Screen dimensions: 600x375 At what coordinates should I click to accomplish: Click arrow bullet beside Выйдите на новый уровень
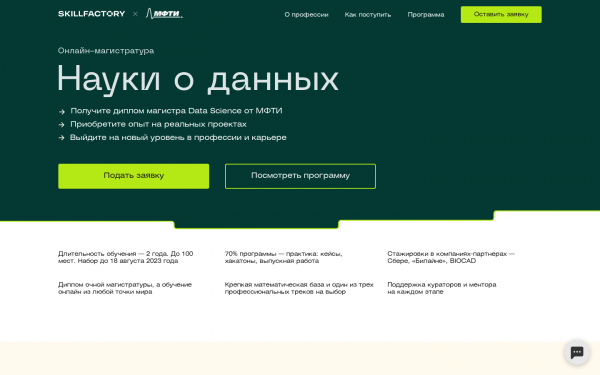click(62, 138)
